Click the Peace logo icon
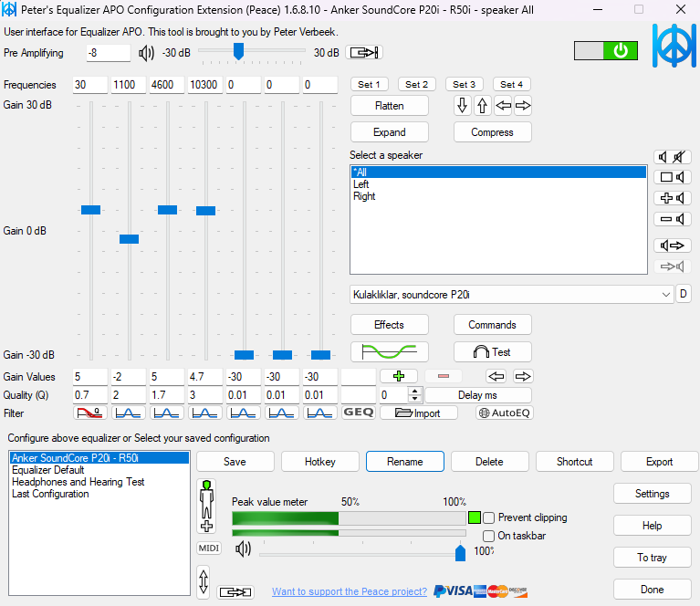Screen dimensions: 700x606 (x=674, y=46)
